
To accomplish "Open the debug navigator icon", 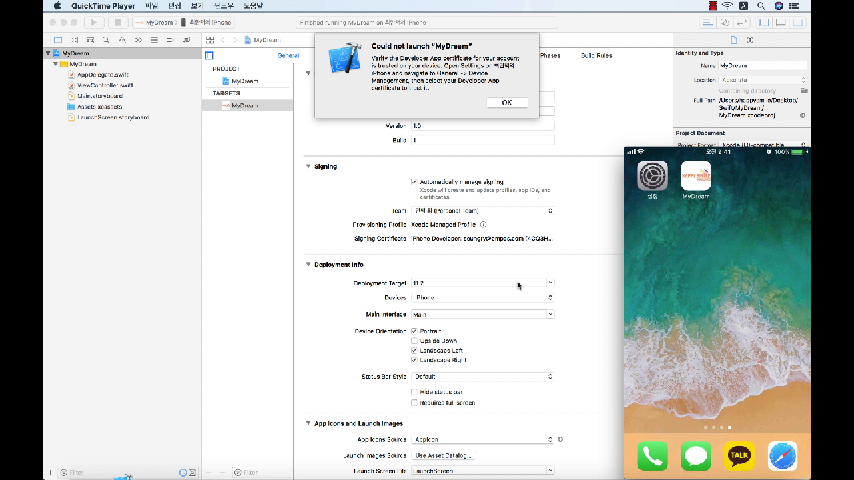I will (x=154, y=40).
